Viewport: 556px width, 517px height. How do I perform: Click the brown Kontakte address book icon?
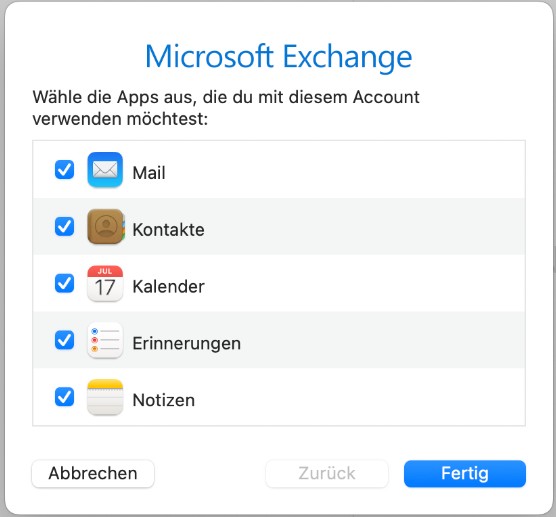(x=106, y=227)
